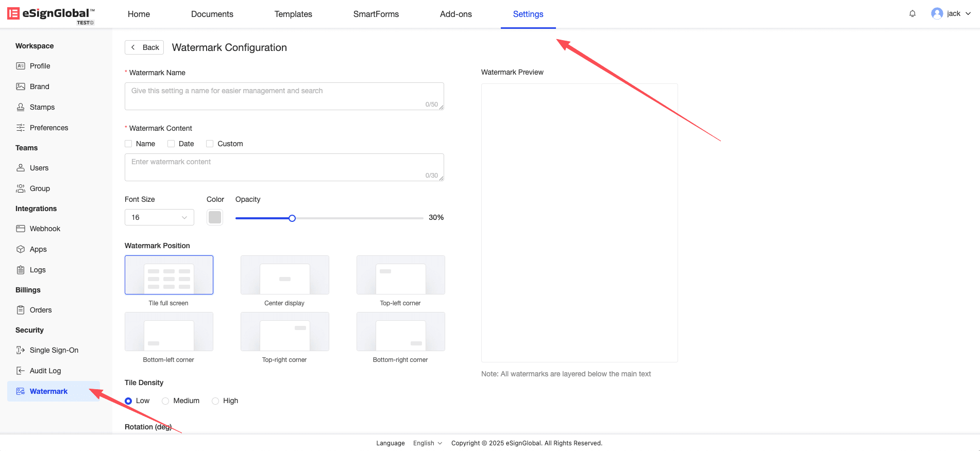
Task: Click the Group people icon
Action: point(21,188)
